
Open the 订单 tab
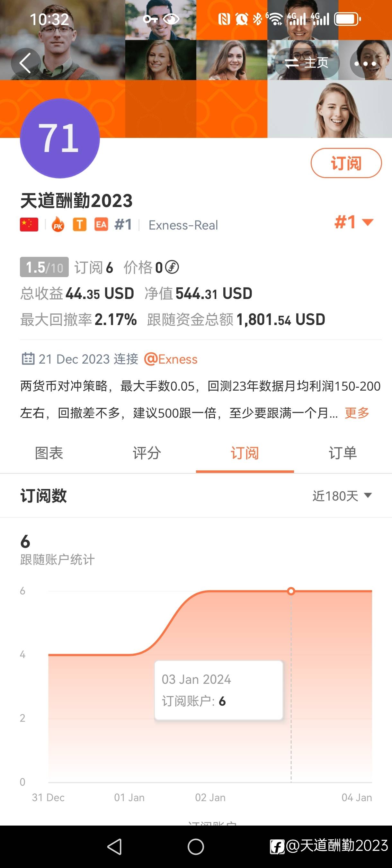[x=343, y=453]
